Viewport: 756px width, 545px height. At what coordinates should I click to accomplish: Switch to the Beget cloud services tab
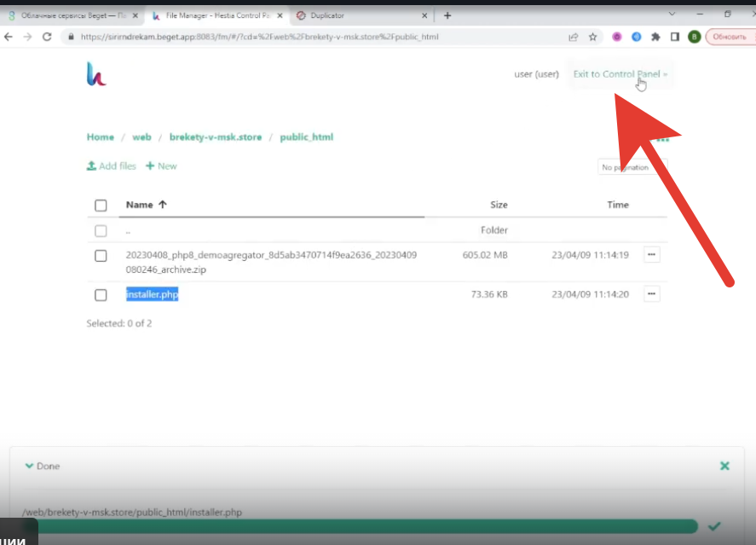[x=68, y=15]
